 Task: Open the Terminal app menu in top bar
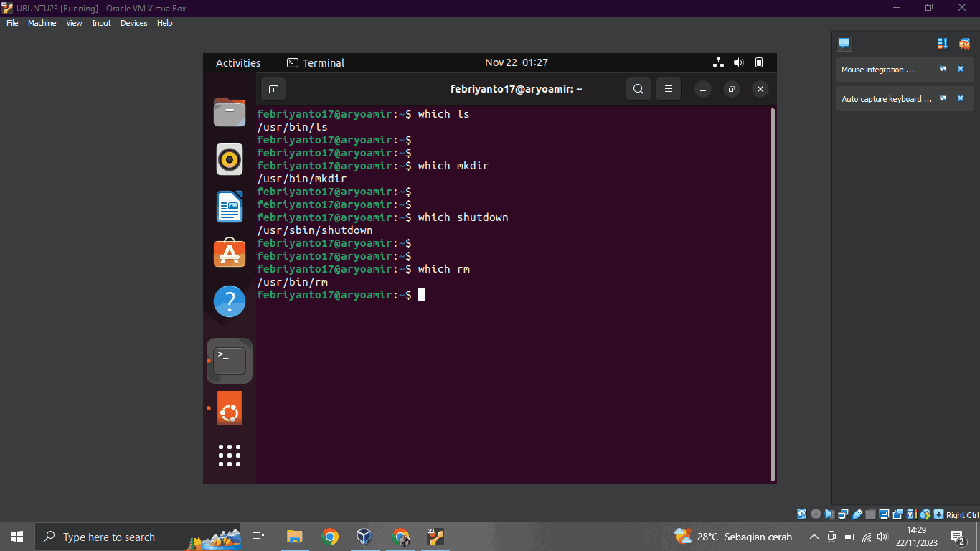[x=316, y=62]
